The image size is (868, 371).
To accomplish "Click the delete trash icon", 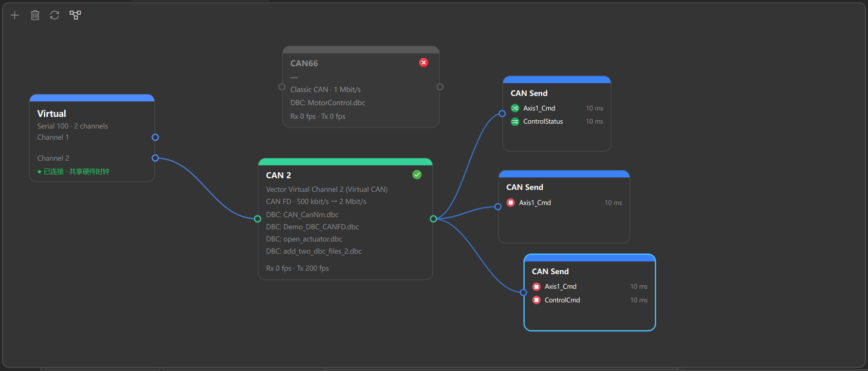I will [35, 15].
